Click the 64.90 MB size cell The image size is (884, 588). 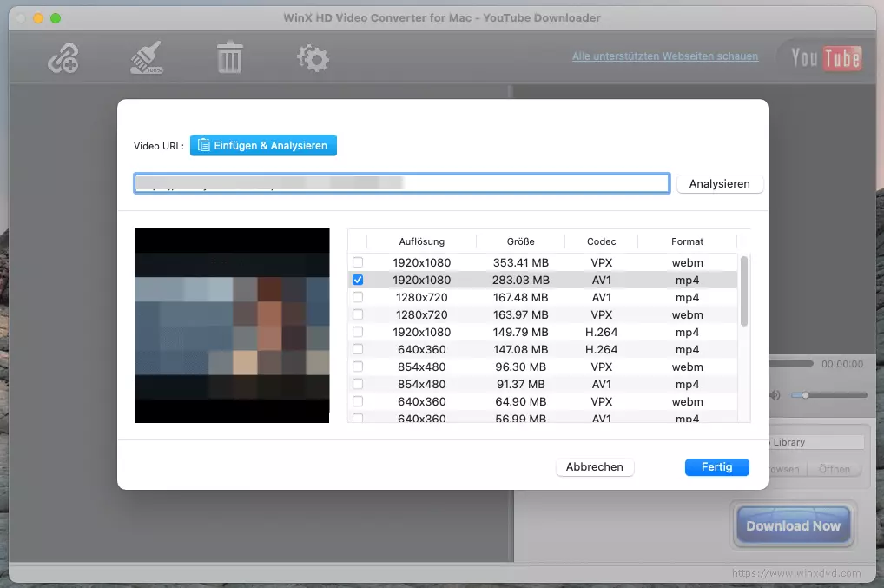[x=520, y=402]
